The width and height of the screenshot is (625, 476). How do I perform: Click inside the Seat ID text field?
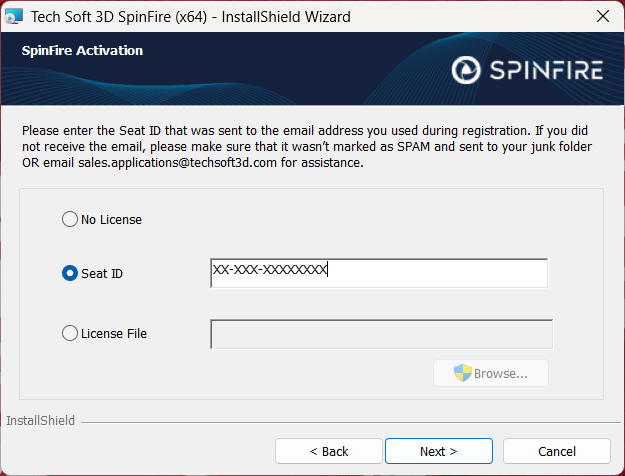point(378,273)
